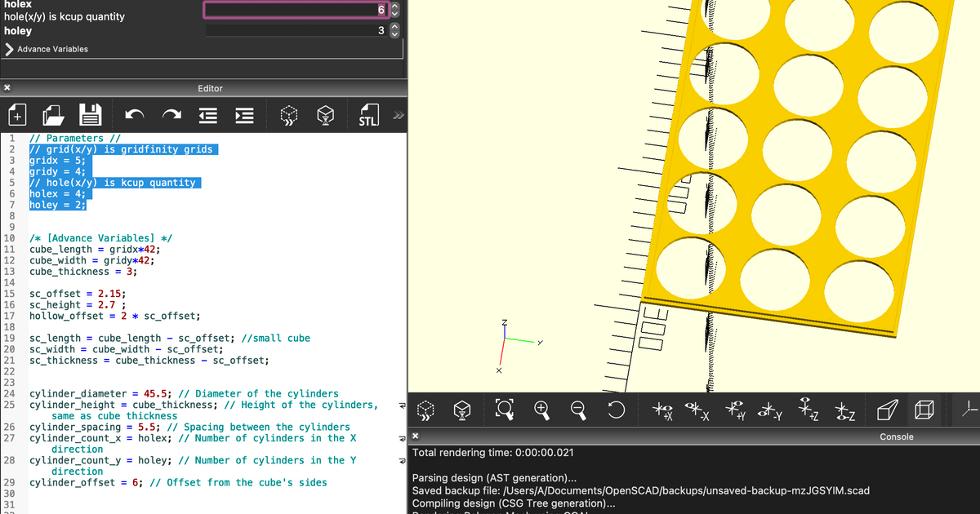Toggle perspective projection view

click(887, 410)
